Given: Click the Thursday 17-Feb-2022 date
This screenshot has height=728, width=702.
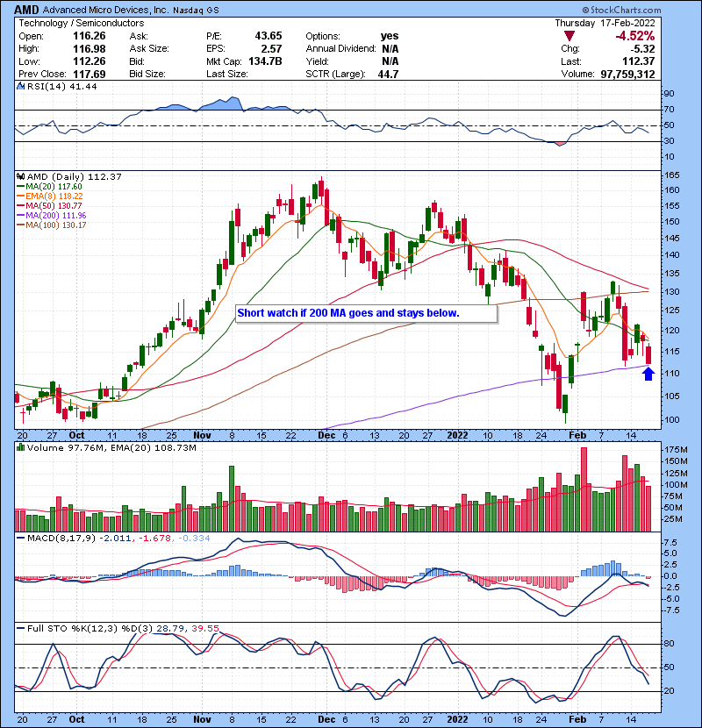Looking at the screenshot, I should (605, 23).
